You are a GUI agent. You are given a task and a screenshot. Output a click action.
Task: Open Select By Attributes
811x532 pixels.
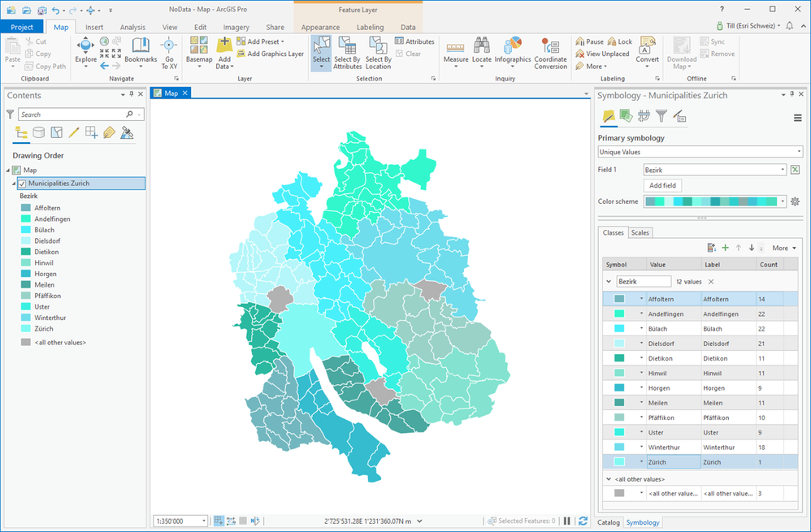[347, 52]
